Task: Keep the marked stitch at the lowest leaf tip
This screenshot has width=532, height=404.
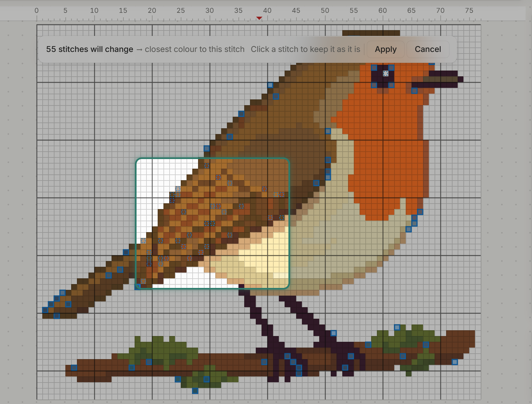Action: click(195, 391)
